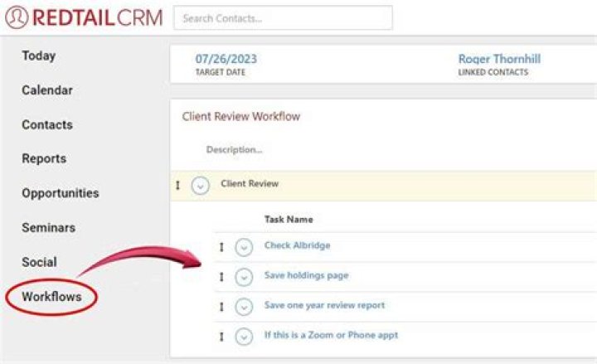Click the Redtail CRM logo icon
The width and height of the screenshot is (597, 364).
[x=17, y=17]
